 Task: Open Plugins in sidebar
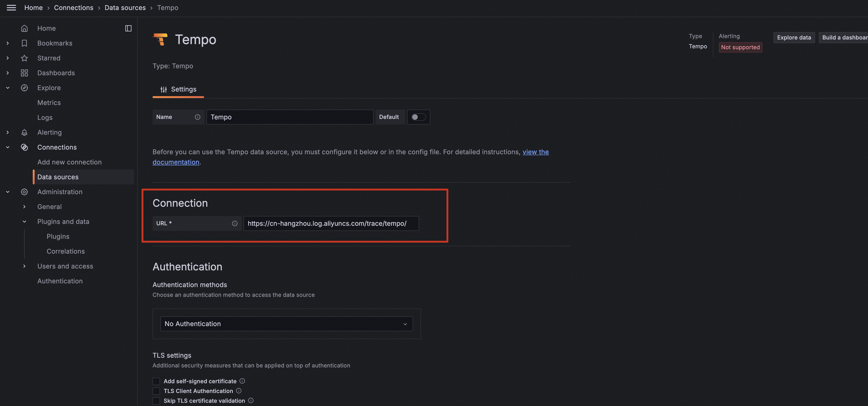[58, 236]
